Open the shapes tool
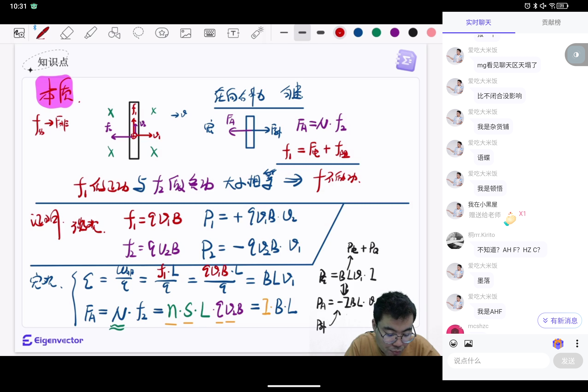 (114, 33)
